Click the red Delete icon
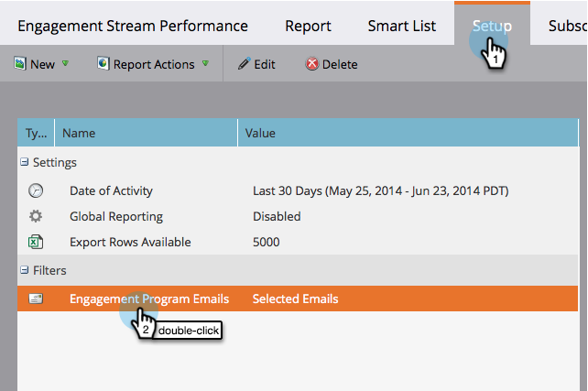The image size is (588, 391). click(311, 64)
